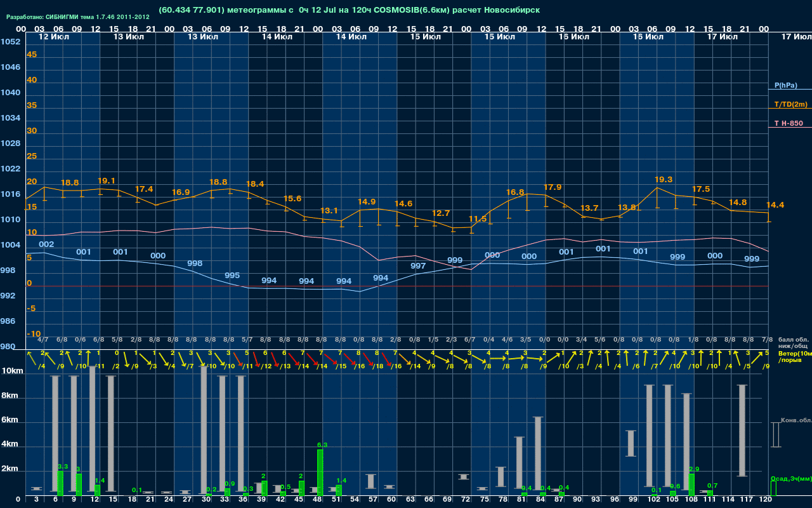The height and width of the screenshot is (508, 812).
Task: Click the 1034 pressure axis label
Action: coord(10,118)
